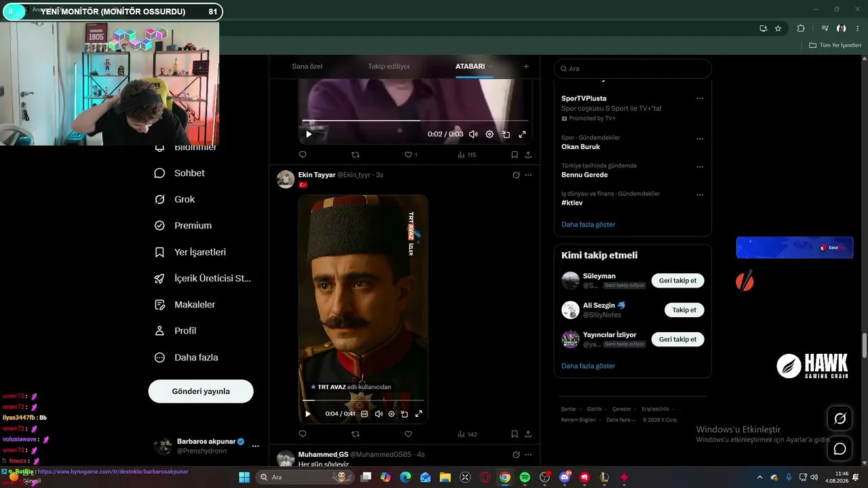868x488 pixels.
Task: Play the TRT AVAZ video
Action: 308,413
